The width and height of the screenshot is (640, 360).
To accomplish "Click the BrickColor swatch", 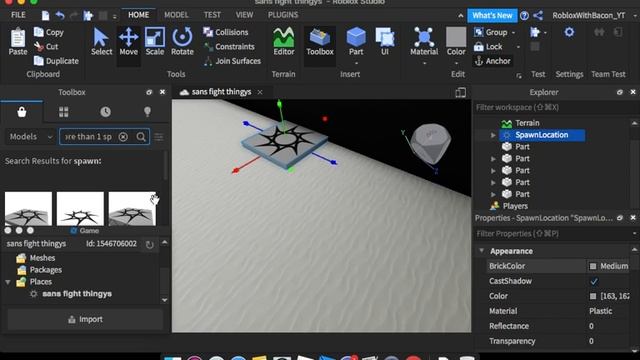I will pyautogui.click(x=593, y=266).
